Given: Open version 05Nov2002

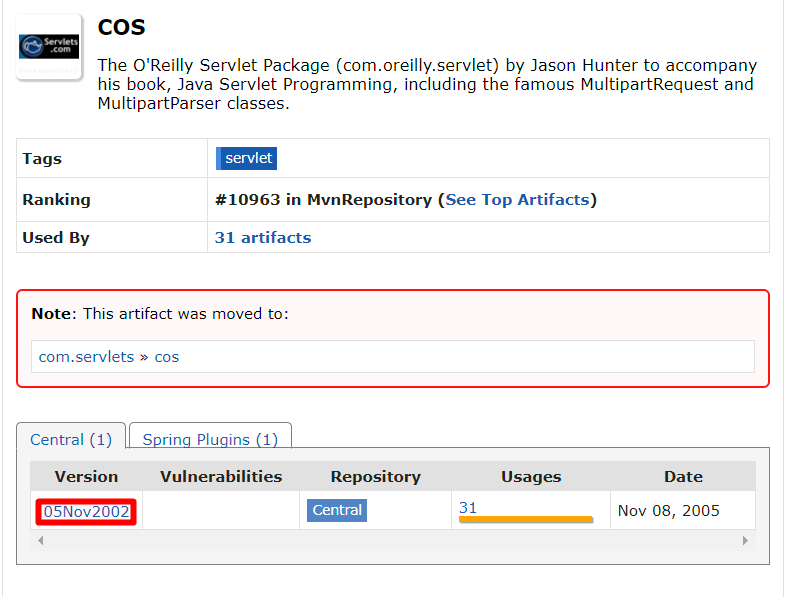Looking at the screenshot, I should [86, 511].
